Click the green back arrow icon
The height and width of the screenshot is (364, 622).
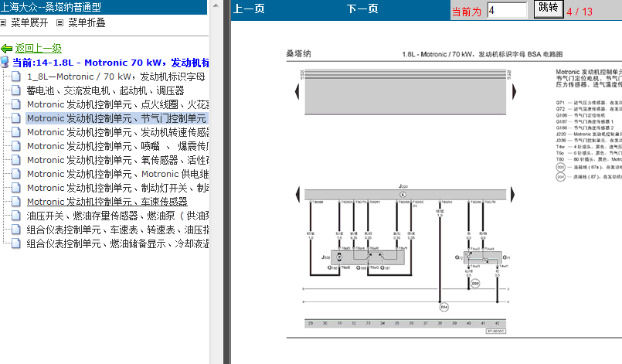[6, 49]
